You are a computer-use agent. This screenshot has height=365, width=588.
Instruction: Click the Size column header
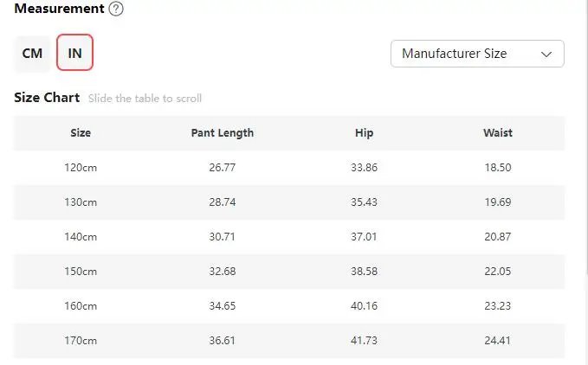pos(81,133)
